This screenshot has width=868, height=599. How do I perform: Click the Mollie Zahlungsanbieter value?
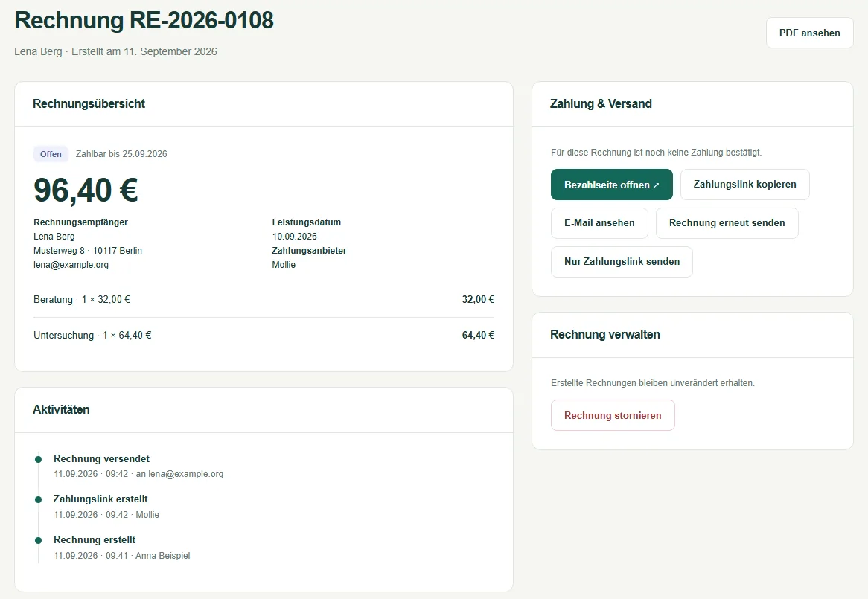pyautogui.click(x=284, y=265)
